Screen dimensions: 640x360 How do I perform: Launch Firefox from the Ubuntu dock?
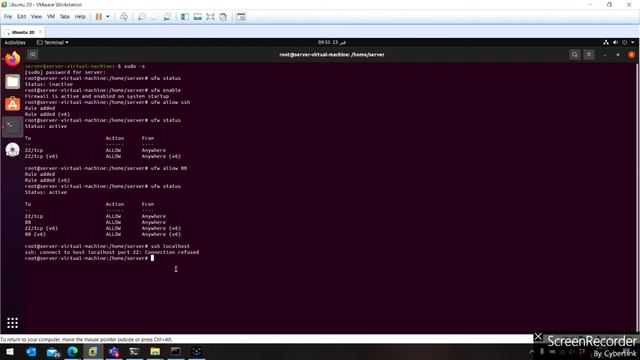(x=13, y=59)
